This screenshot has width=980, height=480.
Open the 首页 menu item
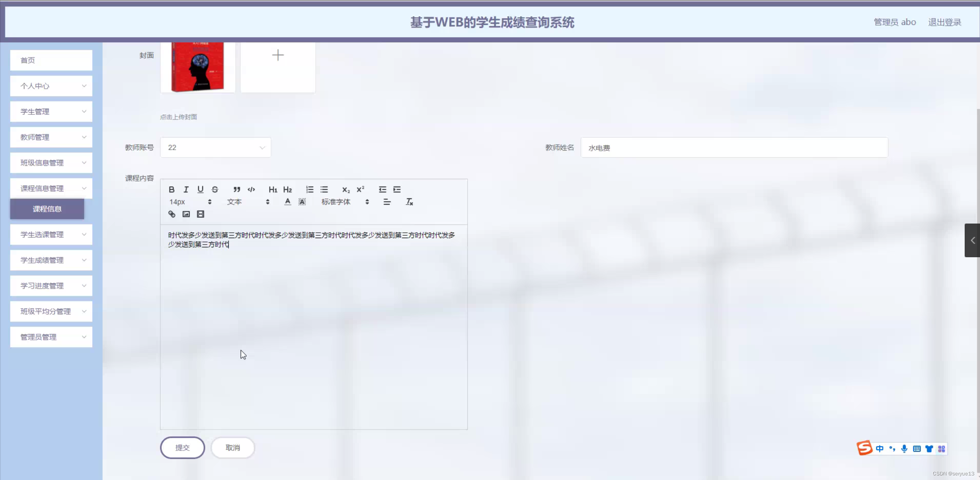click(x=51, y=60)
